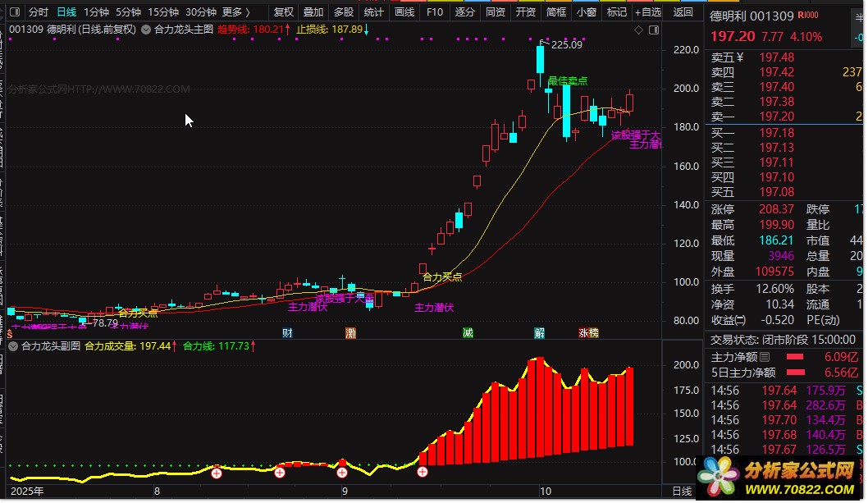Image resolution: width=868 pixels, height=503 pixels.
Task: Open the 复权 price adjustment menu
Action: point(283,11)
